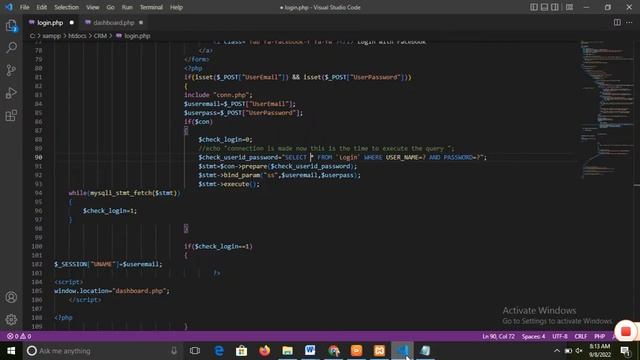Click the window.location="dashboard.php" line
Screen dimensions: 640x360
click(112, 291)
